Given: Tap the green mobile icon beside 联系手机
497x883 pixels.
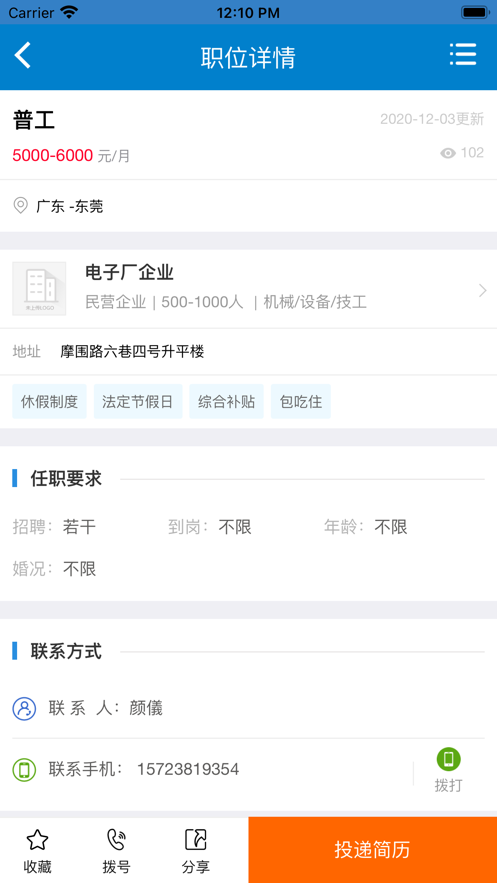Looking at the screenshot, I should [24, 770].
